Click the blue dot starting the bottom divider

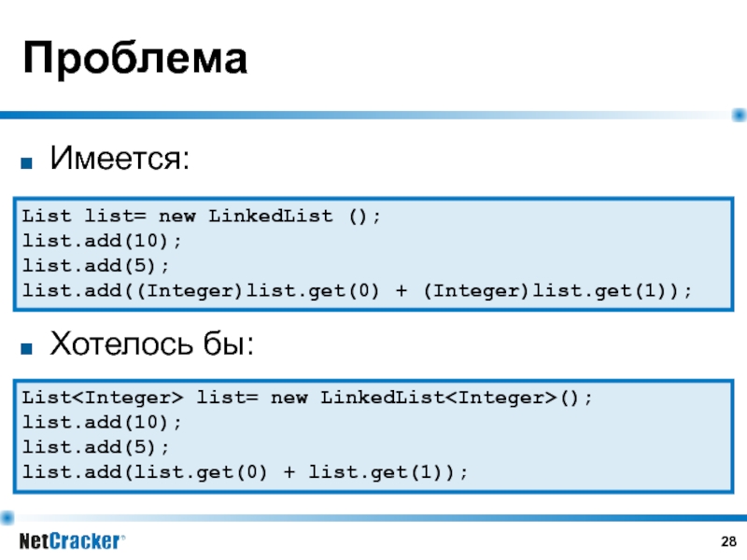point(7,518)
